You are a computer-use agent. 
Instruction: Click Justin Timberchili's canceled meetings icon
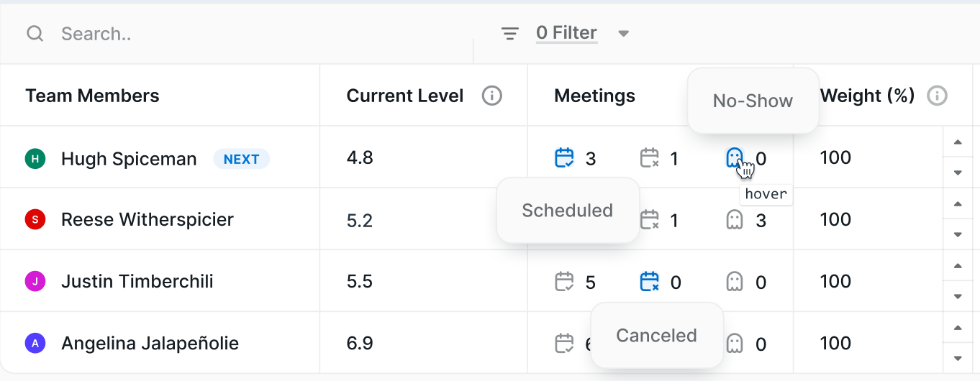tap(650, 281)
